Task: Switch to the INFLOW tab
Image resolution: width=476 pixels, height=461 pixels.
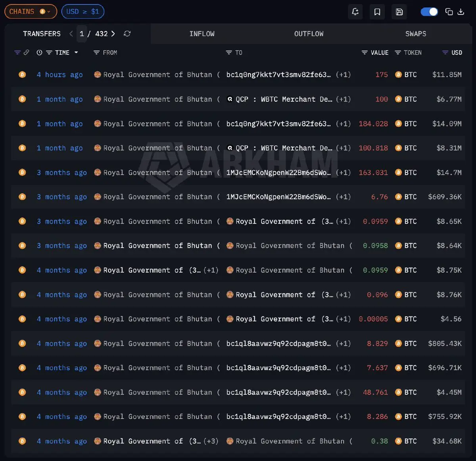Action: tap(202, 34)
